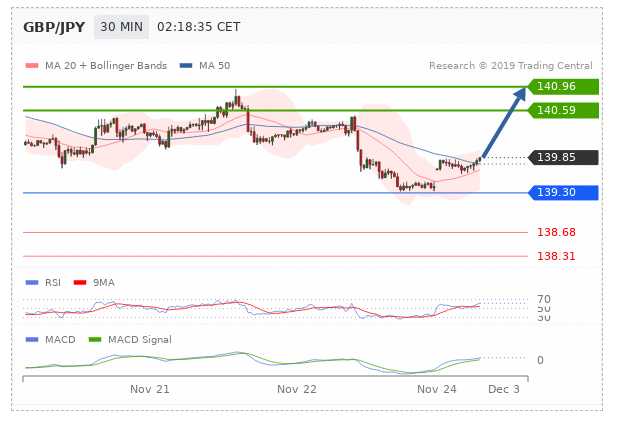Click the Nov 24 date axis label

point(437,390)
